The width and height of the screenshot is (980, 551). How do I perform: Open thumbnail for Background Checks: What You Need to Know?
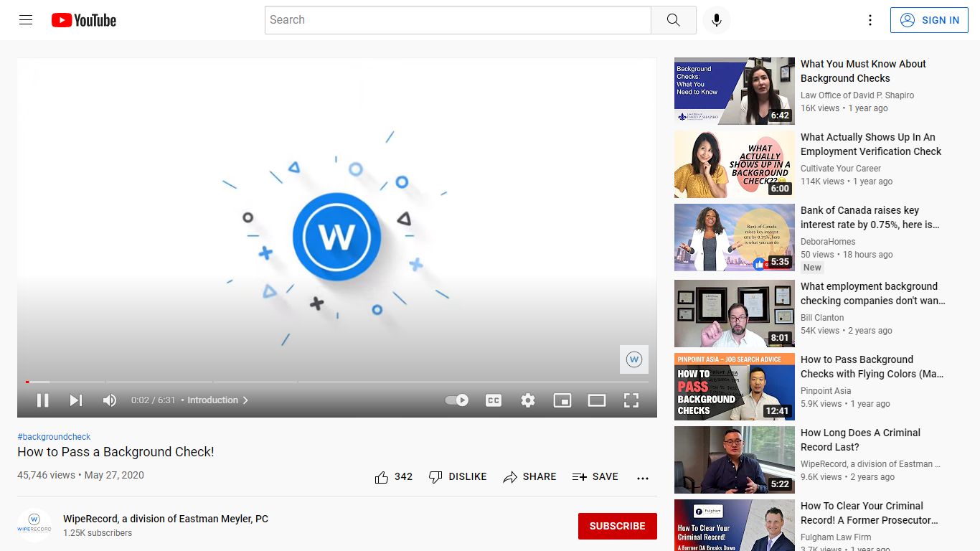point(735,91)
